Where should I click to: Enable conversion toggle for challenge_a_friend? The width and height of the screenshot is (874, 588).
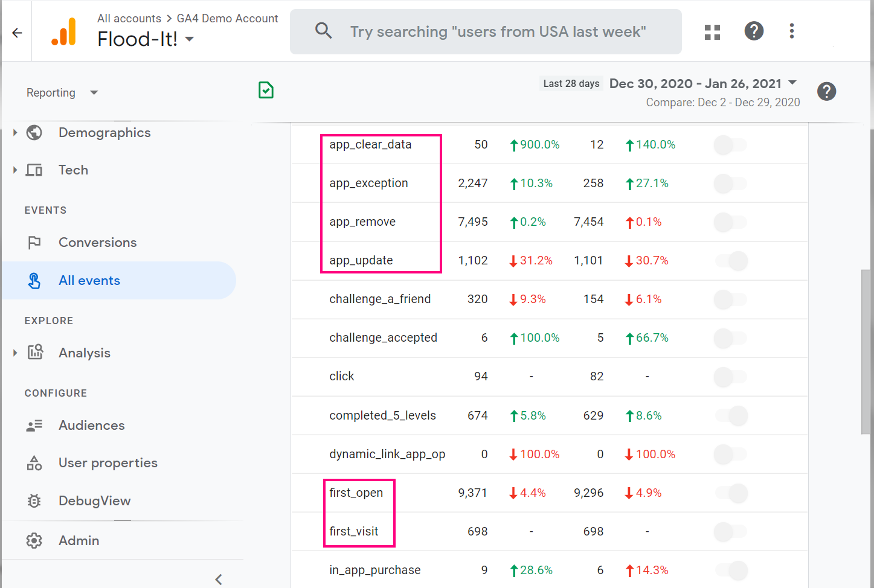pos(730,299)
